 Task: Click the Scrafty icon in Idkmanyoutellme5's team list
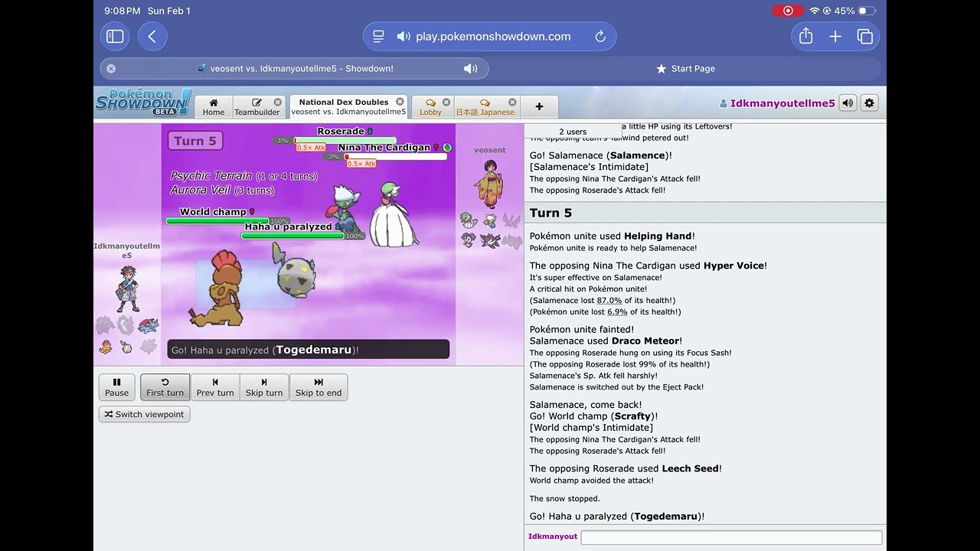pyautogui.click(x=106, y=347)
